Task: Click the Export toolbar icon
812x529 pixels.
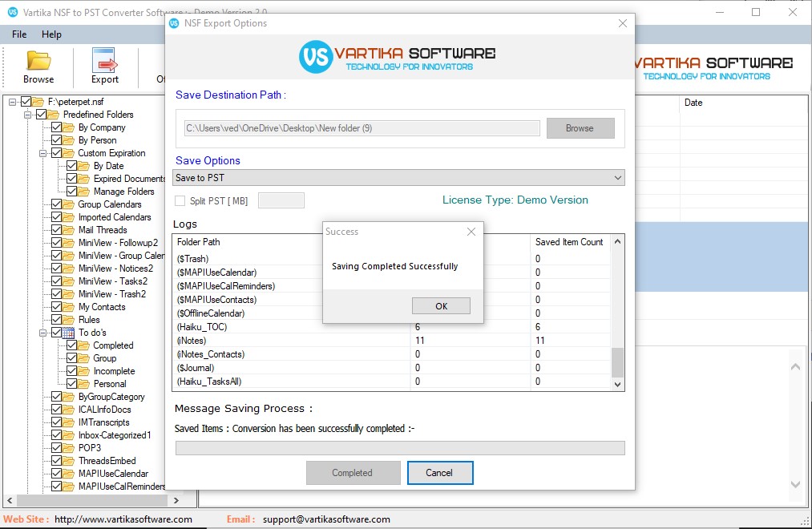Action: (x=105, y=60)
